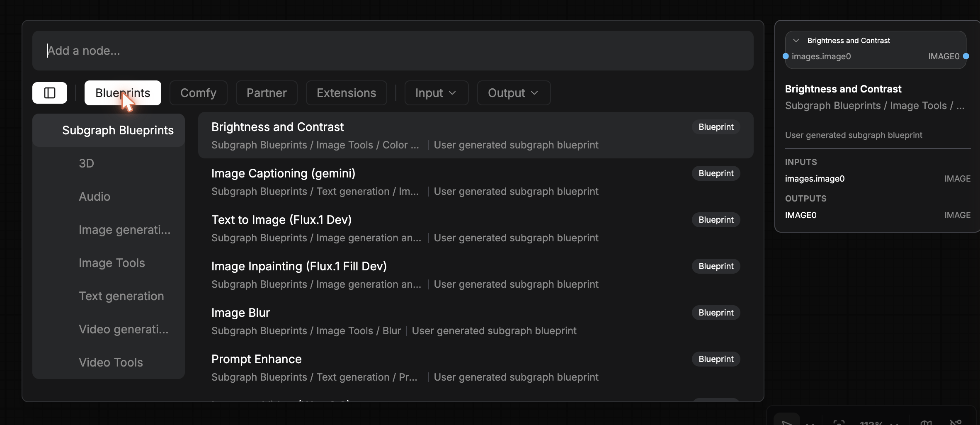Select the Audio category
The image size is (980, 425).
coord(109,197)
